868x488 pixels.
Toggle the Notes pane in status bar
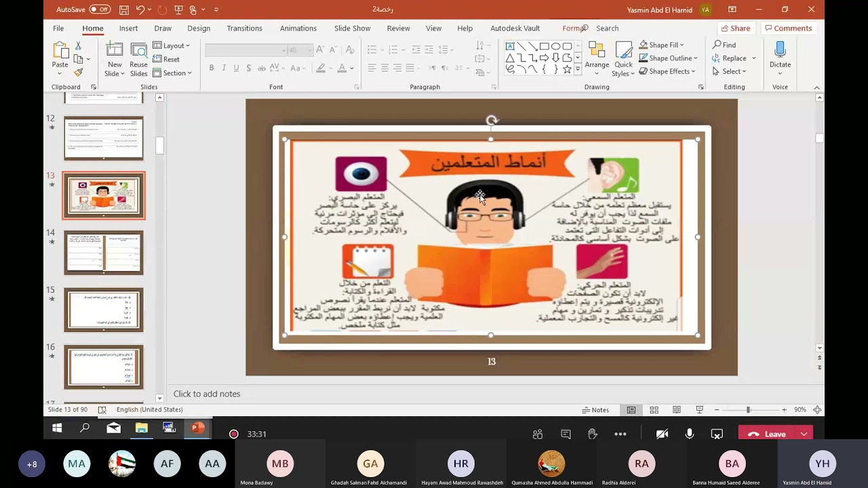point(596,410)
